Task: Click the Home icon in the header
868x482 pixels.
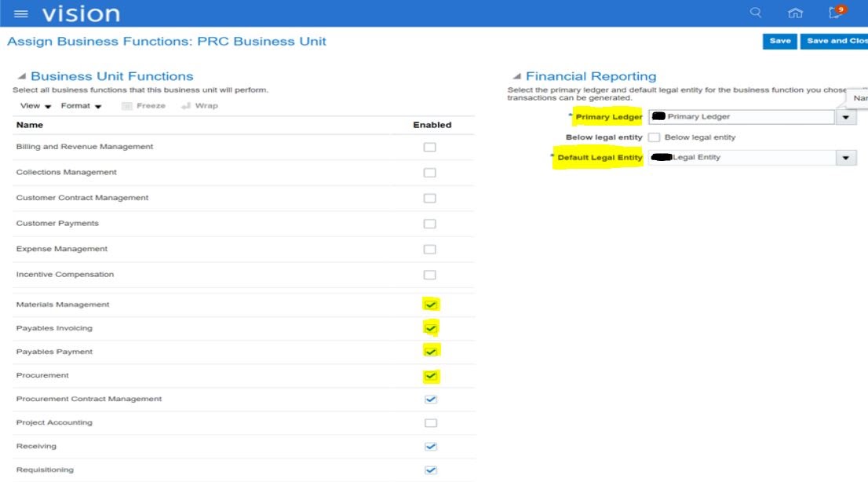Action: pos(796,13)
